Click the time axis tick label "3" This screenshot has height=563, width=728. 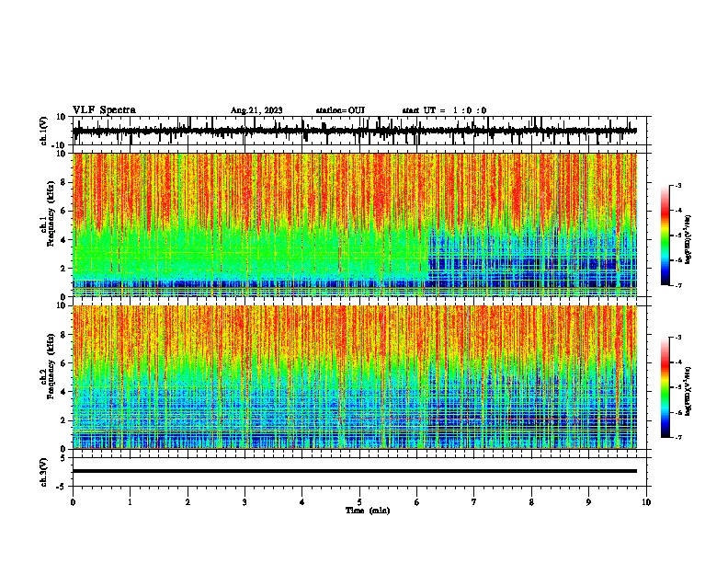245,502
